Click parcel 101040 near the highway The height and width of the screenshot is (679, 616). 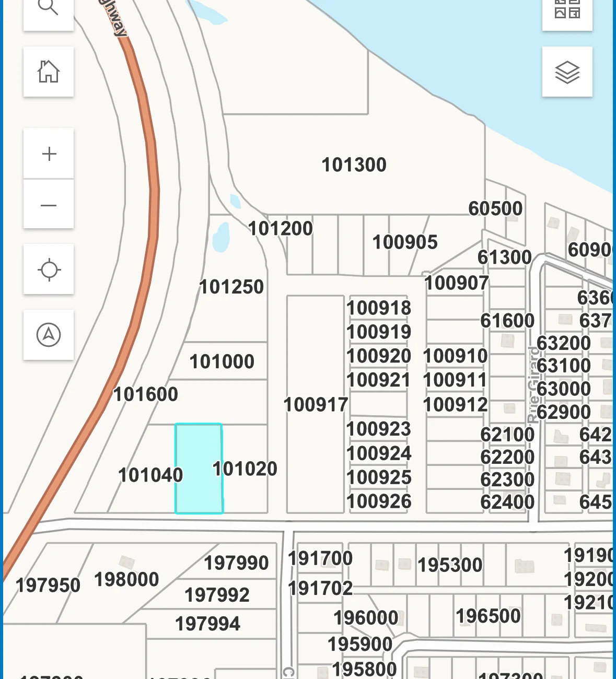[150, 475]
